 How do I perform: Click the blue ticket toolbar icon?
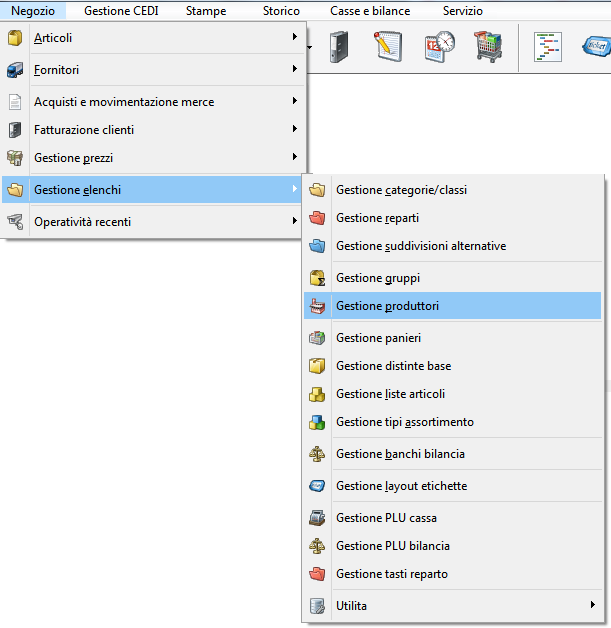click(595, 47)
